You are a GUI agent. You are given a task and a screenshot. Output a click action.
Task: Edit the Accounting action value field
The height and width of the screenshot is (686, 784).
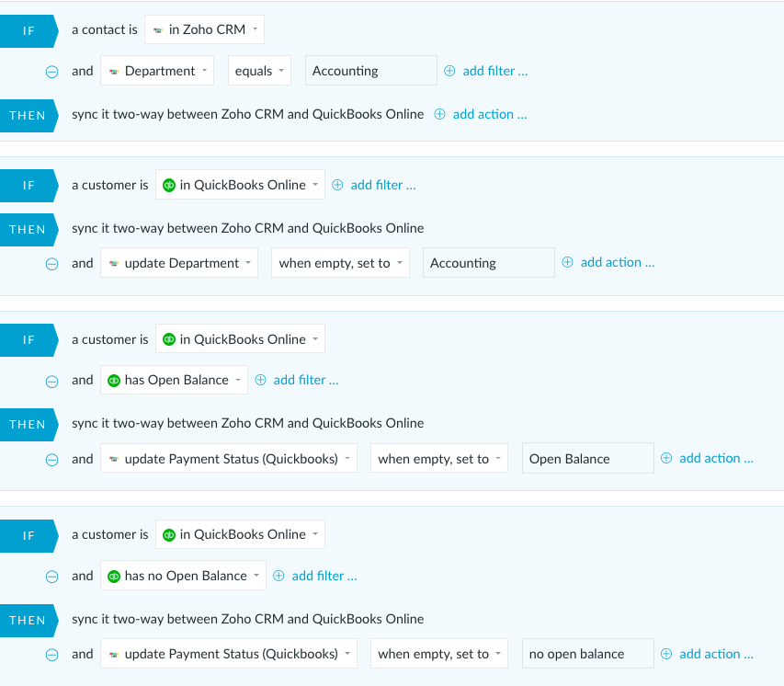[x=488, y=263]
